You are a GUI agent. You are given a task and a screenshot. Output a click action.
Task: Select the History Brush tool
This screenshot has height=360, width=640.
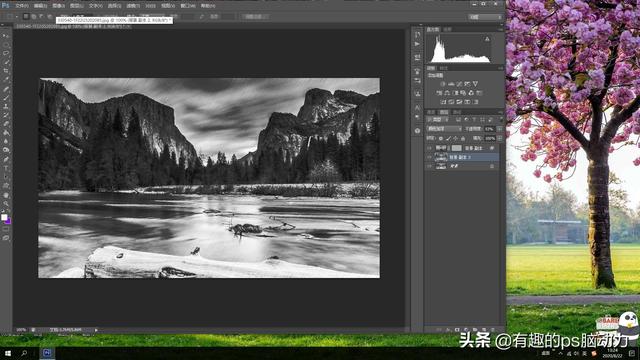click(6, 115)
